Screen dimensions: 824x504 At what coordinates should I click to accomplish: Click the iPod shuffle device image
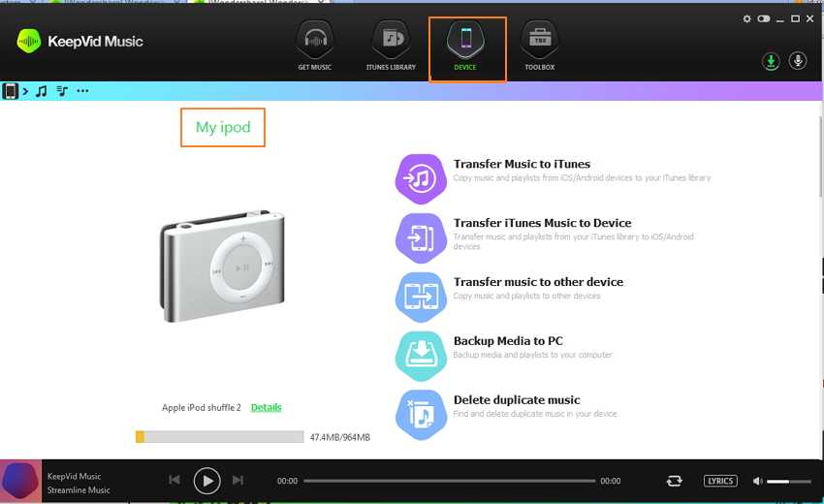point(222,266)
